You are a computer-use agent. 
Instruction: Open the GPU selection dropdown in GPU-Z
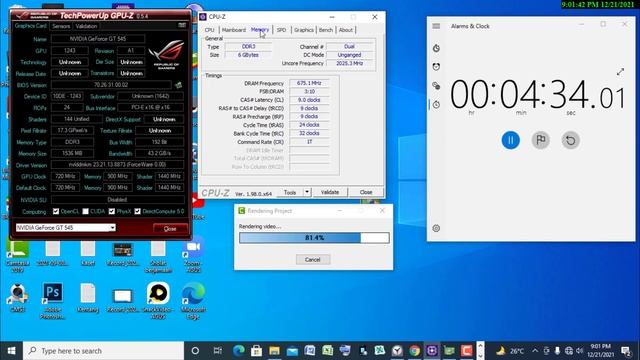click(66, 228)
